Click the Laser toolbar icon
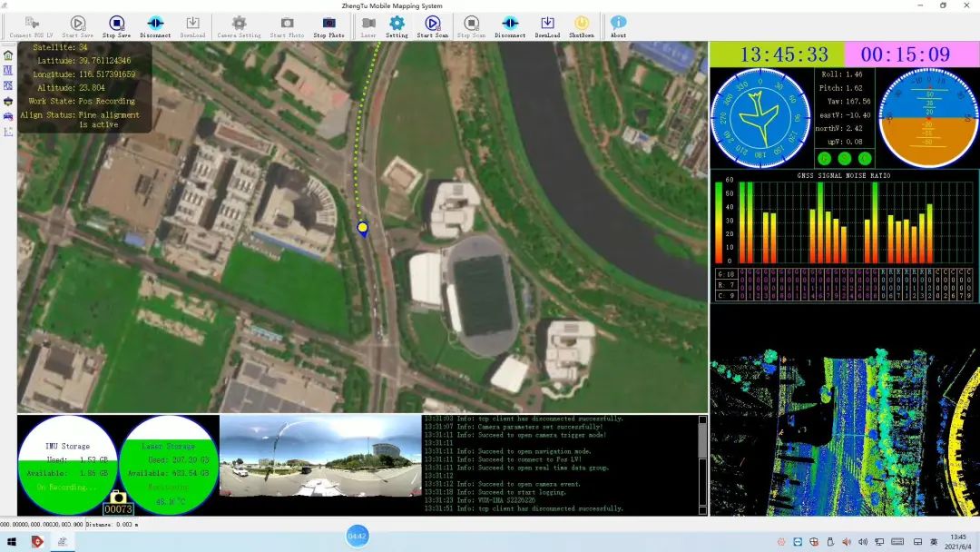Screen dimensions: 980x552 [x=368, y=24]
